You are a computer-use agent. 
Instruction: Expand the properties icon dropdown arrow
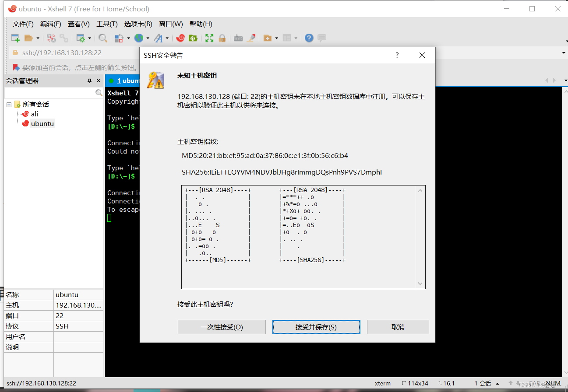tap(90, 38)
